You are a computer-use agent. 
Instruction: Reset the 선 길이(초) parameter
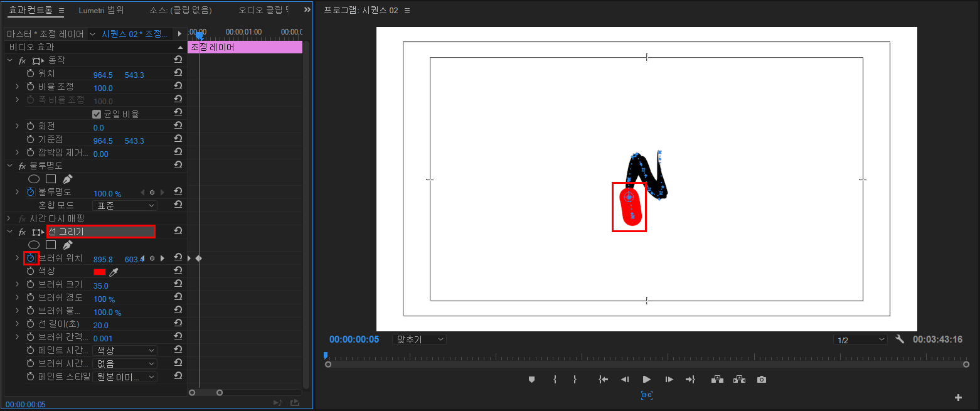tap(178, 324)
